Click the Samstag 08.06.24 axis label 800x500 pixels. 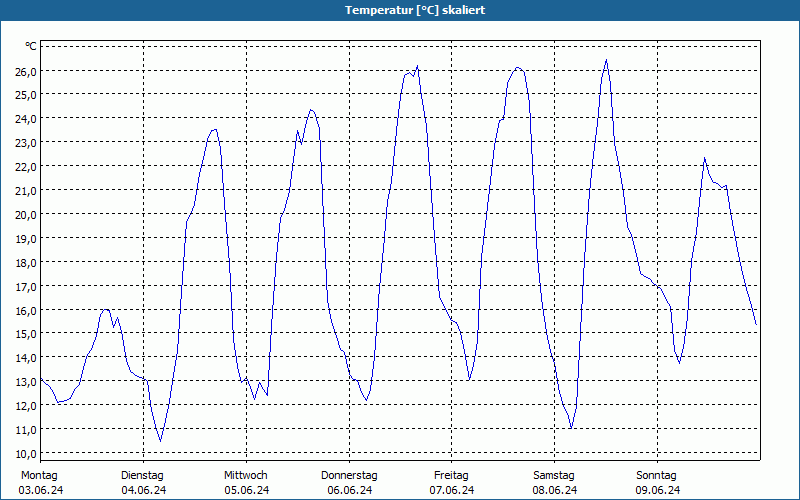tap(555, 482)
